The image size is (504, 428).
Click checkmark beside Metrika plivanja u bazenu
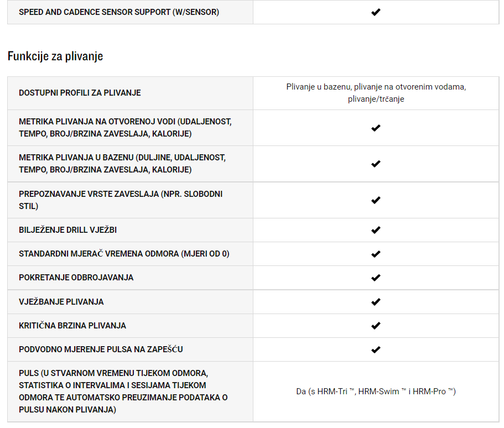376,164
